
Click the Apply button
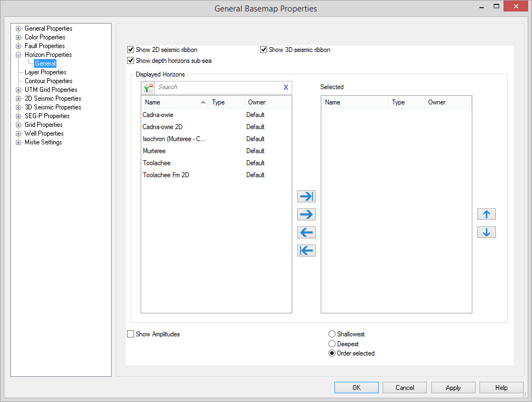pos(453,388)
